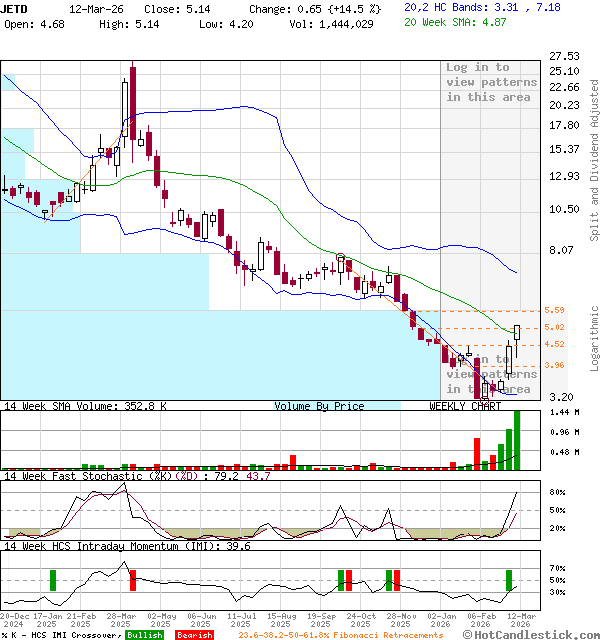The width and height of the screenshot is (600, 640).
Task: Click the latest green IMI bullish crossover bar
Action: pos(509,580)
